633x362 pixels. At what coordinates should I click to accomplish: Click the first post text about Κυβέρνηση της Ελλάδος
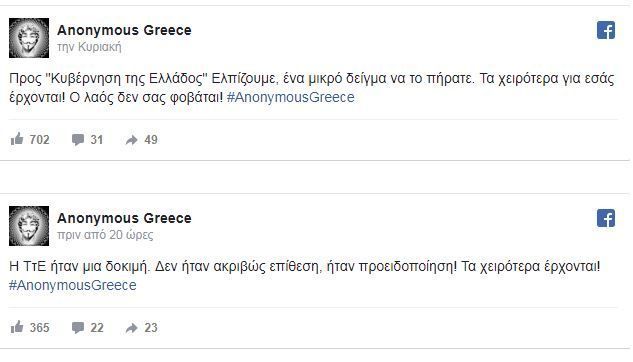(312, 88)
